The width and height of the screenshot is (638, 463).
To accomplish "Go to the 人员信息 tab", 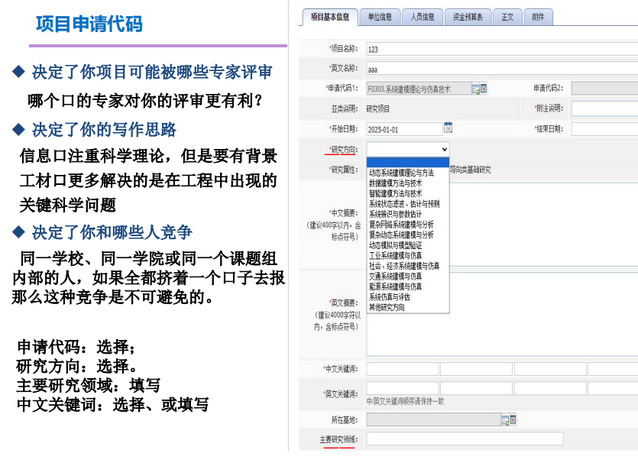I will pyautogui.click(x=422, y=17).
